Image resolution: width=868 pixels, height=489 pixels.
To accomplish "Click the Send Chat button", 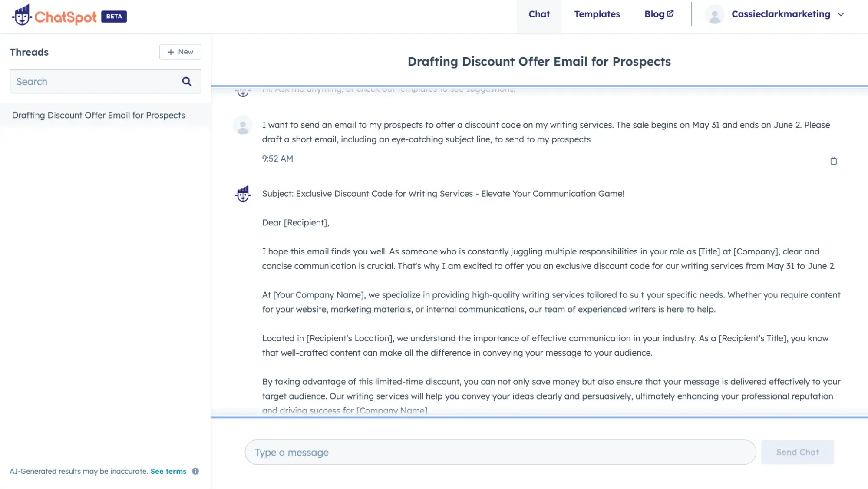I will (797, 452).
